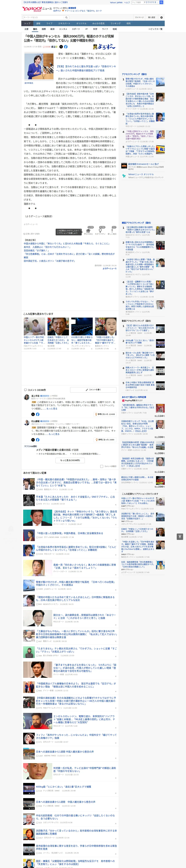Open the みんなの意見 navigation tab

(99, 24)
